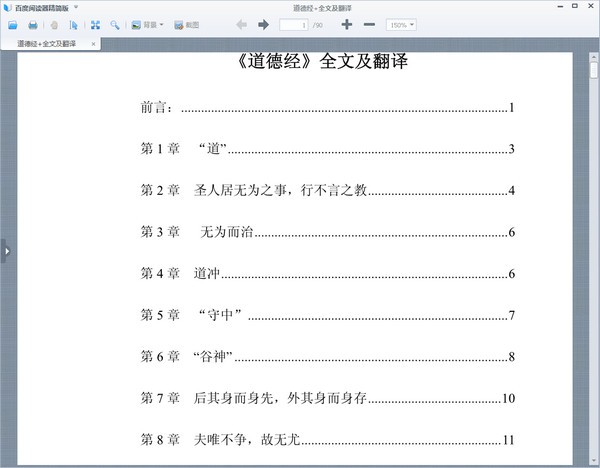
Task: Open the search magnifier tool
Action: coord(115,25)
